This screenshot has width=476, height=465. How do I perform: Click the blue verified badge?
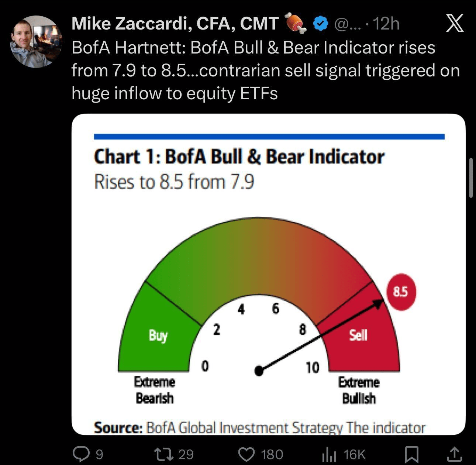coord(321,24)
